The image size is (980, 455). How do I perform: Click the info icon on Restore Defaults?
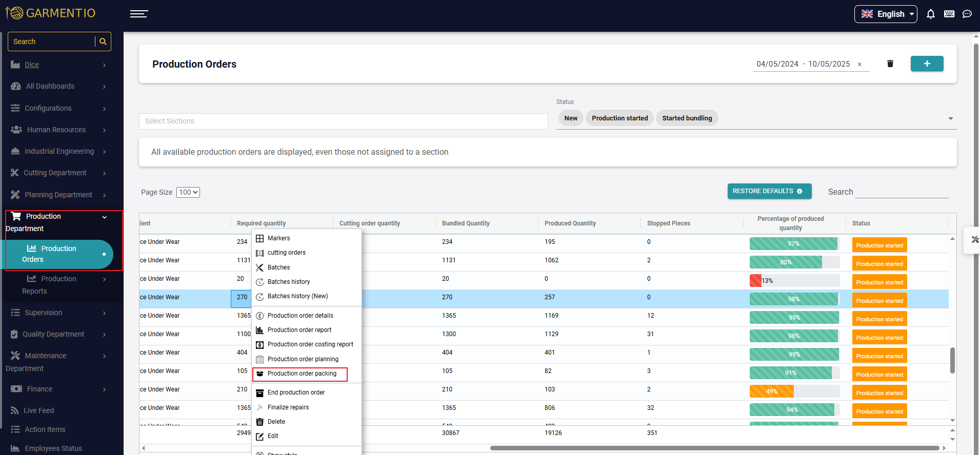799,191
